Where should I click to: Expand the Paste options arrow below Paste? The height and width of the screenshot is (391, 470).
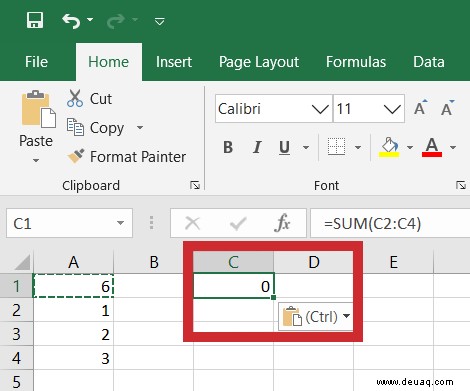[36, 161]
